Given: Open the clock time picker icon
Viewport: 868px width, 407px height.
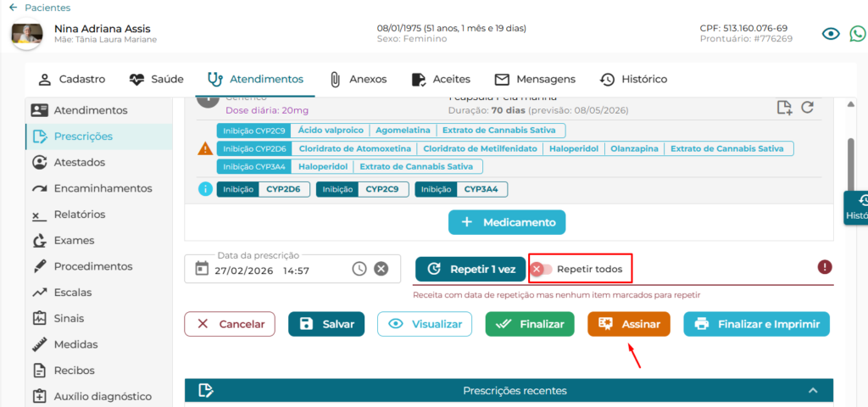Looking at the screenshot, I should point(359,269).
